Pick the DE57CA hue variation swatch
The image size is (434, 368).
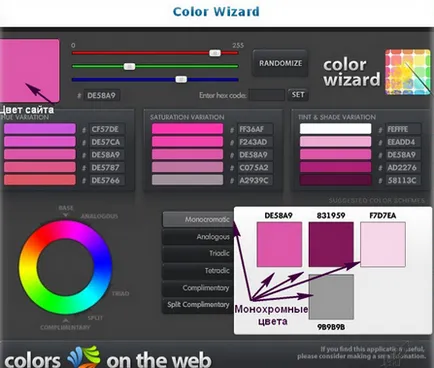(40, 142)
